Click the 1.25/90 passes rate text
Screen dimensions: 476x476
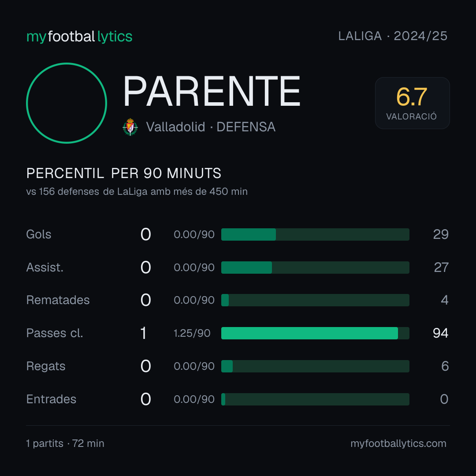click(x=192, y=333)
